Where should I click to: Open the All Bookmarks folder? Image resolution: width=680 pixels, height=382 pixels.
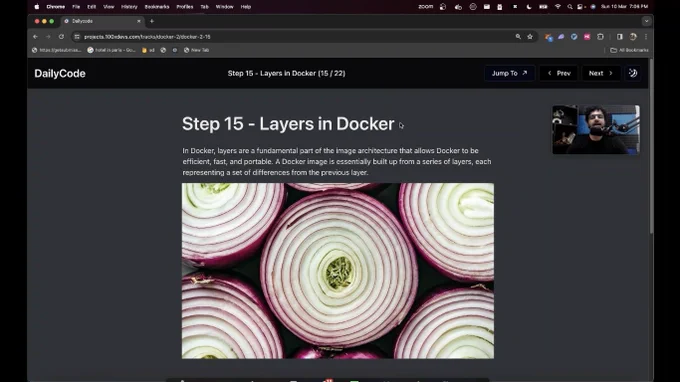pyautogui.click(x=629, y=50)
